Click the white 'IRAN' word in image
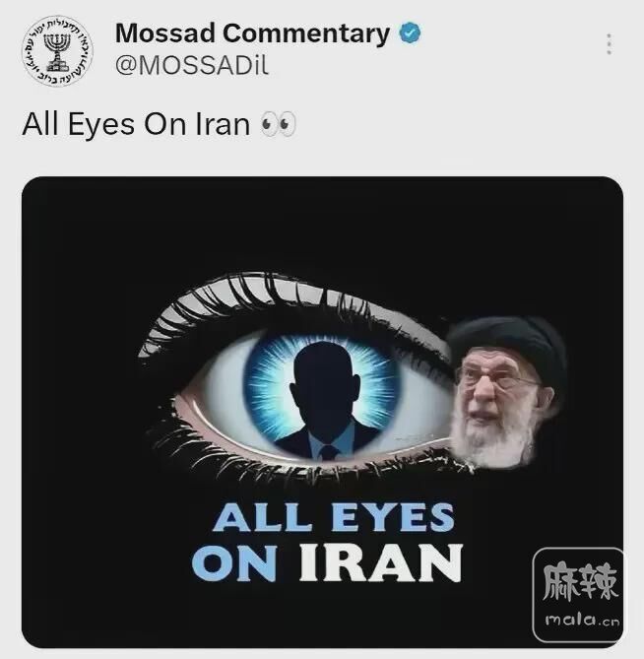Image resolution: width=644 pixels, height=659 pixels. pyautogui.click(x=381, y=562)
